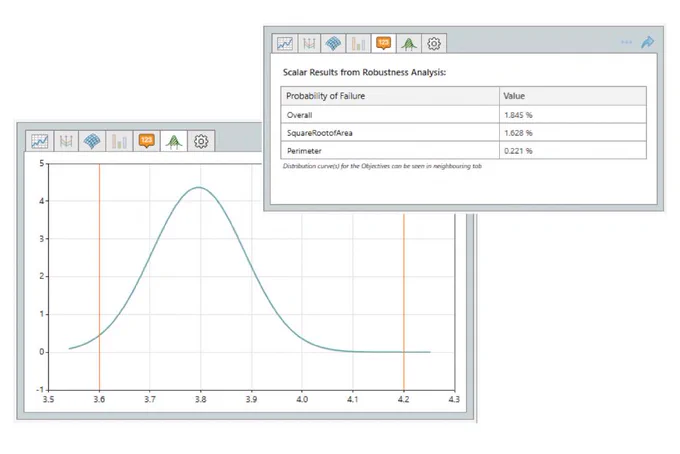This screenshot has width=680, height=454.
Task: Click the Value column header
Action: coord(573,96)
